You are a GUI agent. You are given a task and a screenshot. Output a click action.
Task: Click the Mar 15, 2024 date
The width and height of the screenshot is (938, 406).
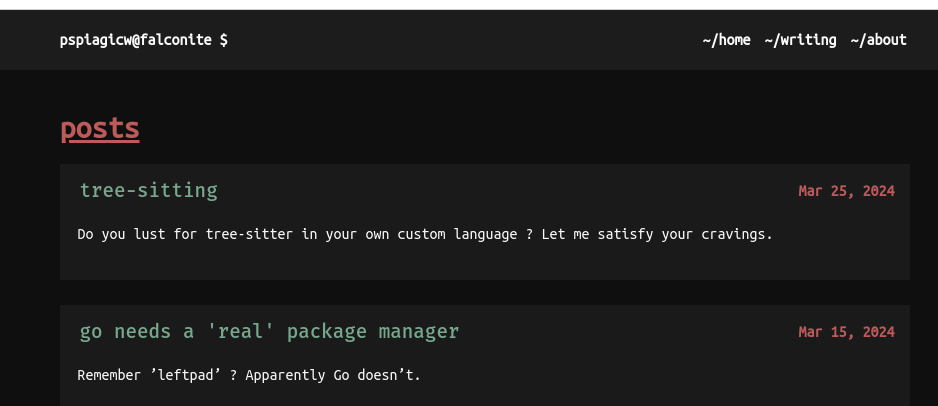click(846, 332)
